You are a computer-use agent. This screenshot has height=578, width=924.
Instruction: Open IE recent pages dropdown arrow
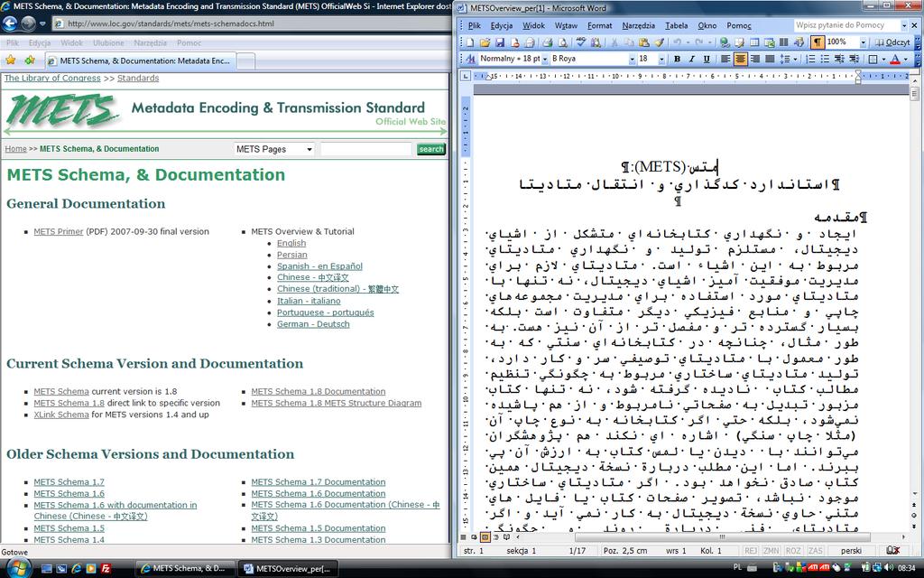coord(42,23)
